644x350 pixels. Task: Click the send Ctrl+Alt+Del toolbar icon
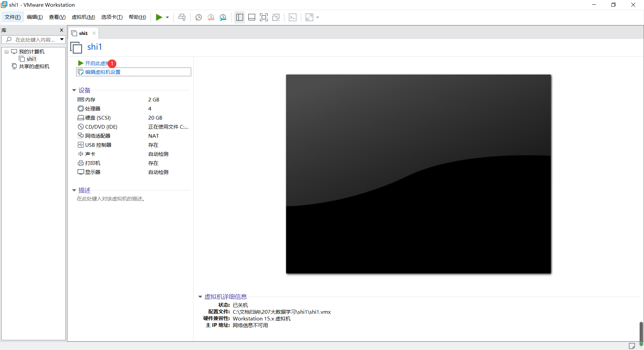click(x=182, y=17)
